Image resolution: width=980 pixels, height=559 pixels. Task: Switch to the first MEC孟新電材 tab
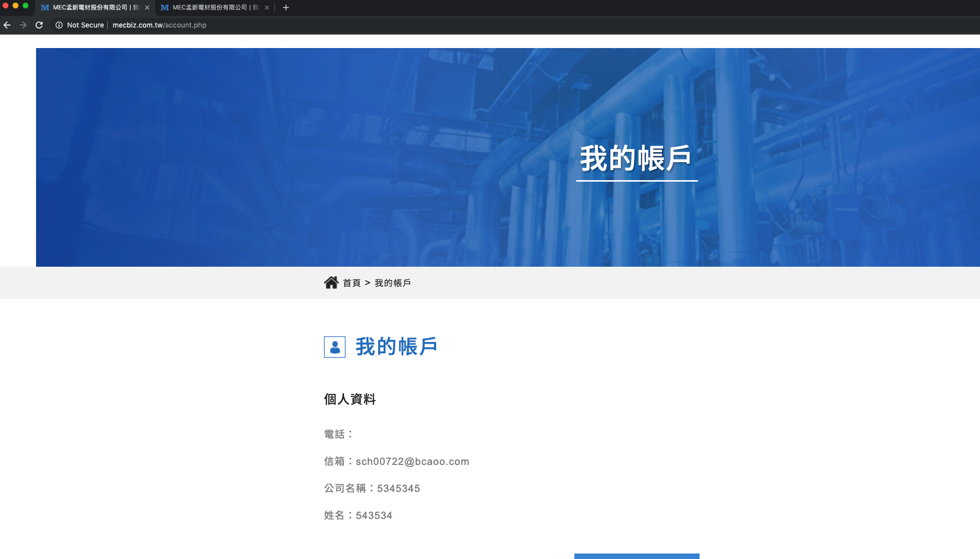click(x=95, y=8)
